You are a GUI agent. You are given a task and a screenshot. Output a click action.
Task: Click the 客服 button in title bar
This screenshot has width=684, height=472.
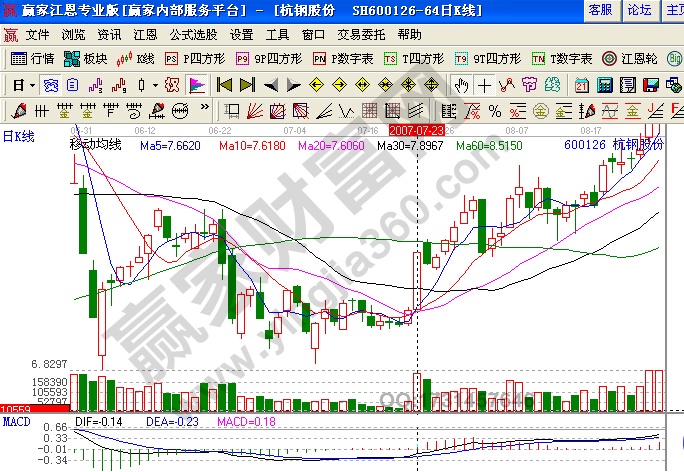pyautogui.click(x=600, y=10)
